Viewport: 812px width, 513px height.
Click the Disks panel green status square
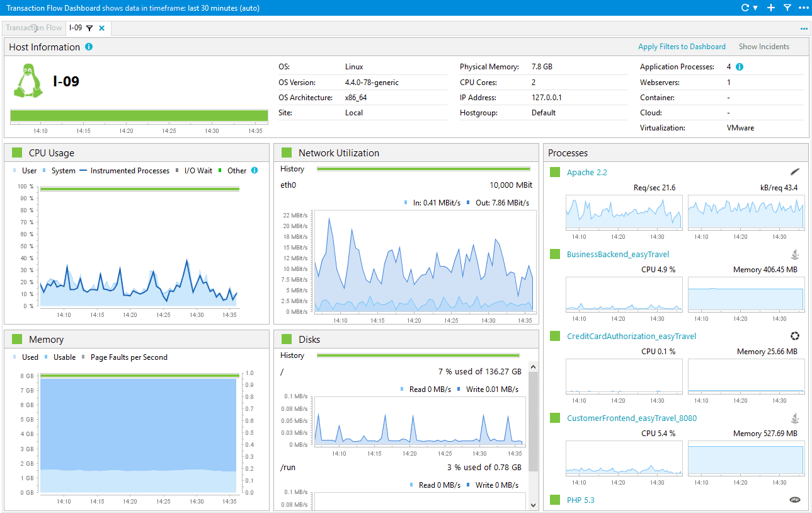point(287,339)
